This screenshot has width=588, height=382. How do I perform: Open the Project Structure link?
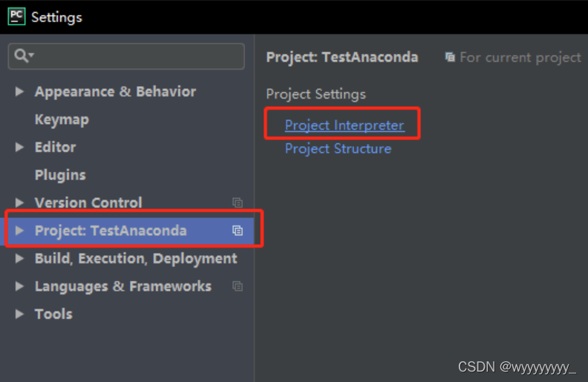338,148
